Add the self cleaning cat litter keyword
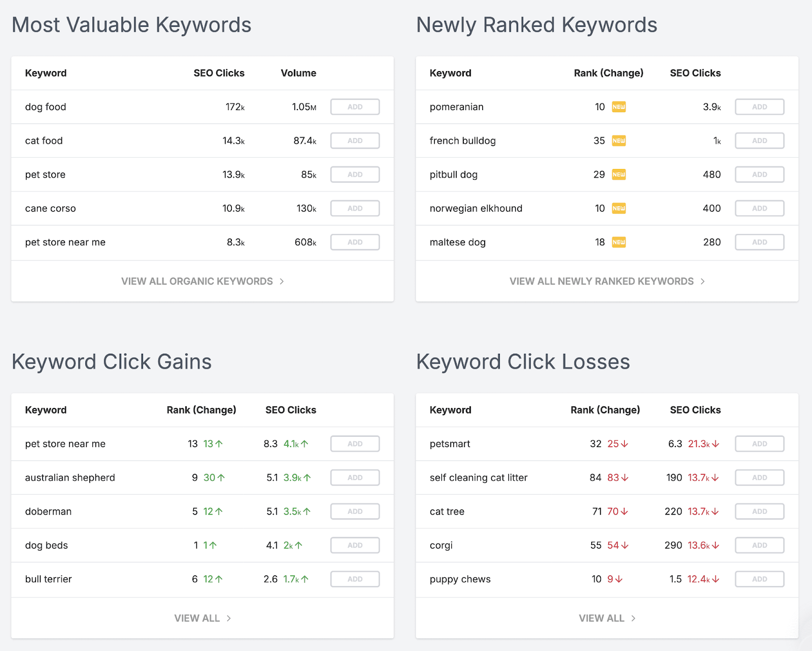Screen dimensions: 812x651 tap(759, 477)
